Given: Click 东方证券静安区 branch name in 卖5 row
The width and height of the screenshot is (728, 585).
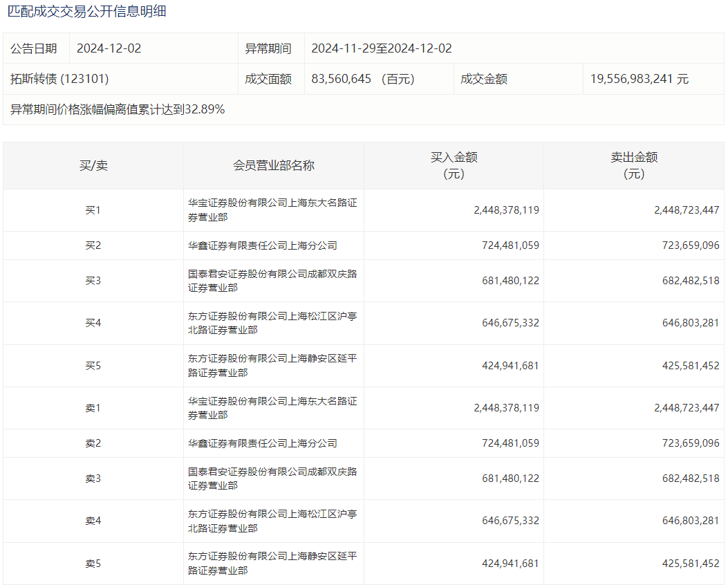Looking at the screenshot, I should (272, 563).
